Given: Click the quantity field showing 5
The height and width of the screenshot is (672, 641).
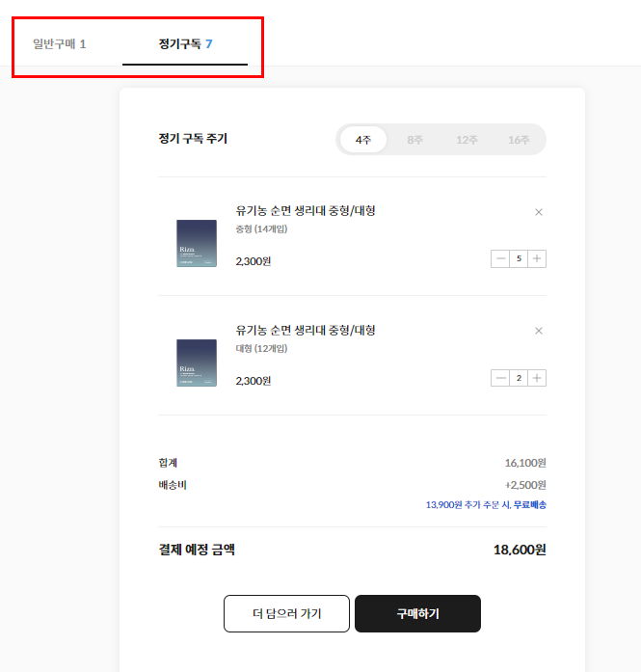Looking at the screenshot, I should [519, 258].
